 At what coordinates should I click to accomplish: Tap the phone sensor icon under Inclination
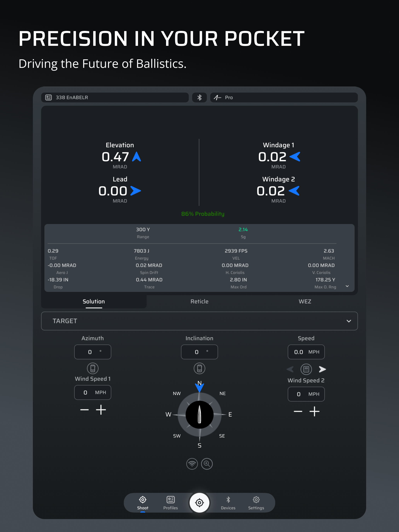[x=199, y=368]
